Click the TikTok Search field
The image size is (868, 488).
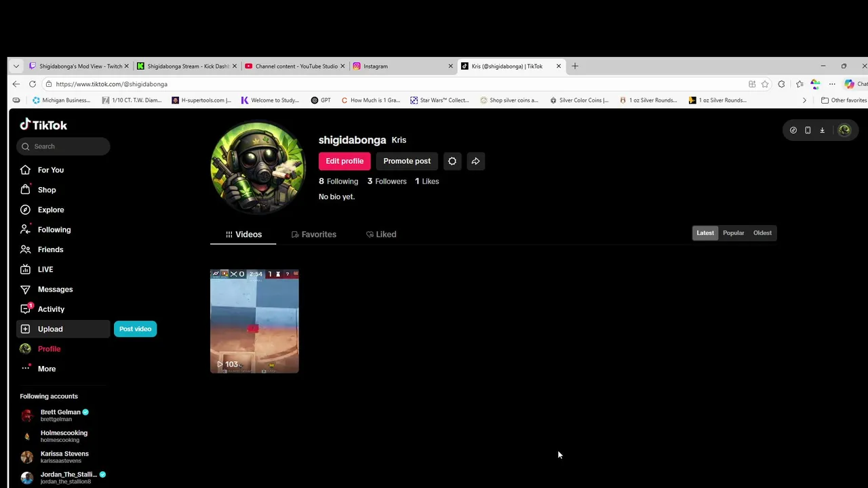point(63,146)
